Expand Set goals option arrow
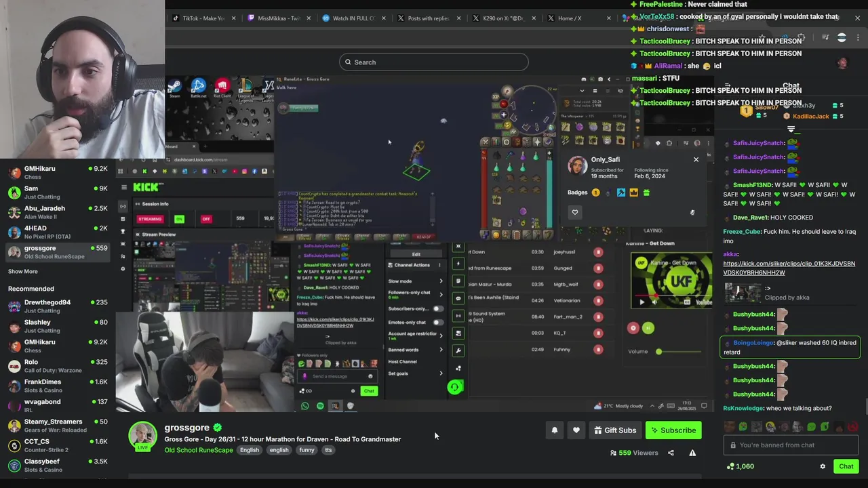Image resolution: width=868 pixels, height=488 pixels. [x=441, y=373]
